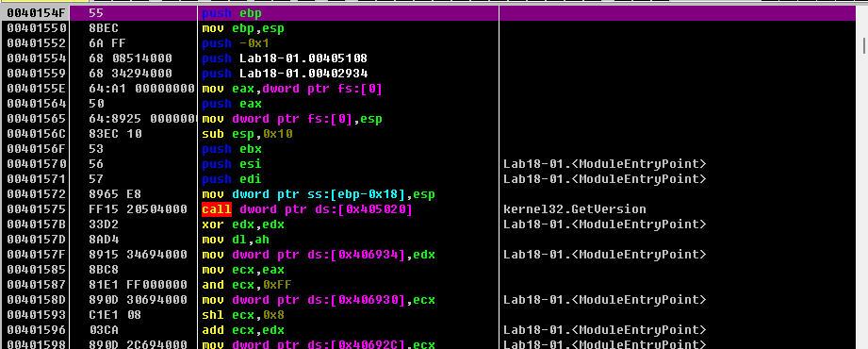Click the 'push eax' instruction
The image size is (868, 349).
click(x=232, y=104)
